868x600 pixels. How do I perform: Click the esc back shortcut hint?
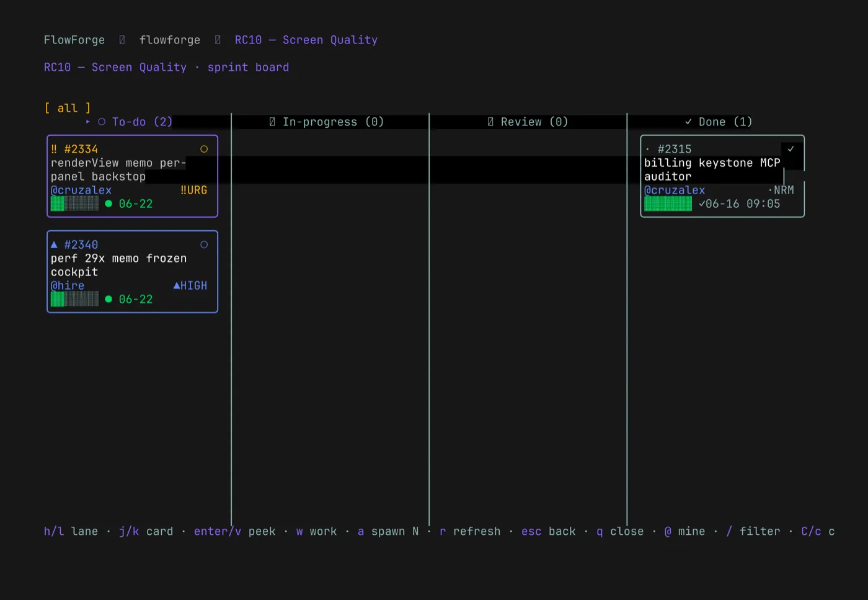coord(549,531)
